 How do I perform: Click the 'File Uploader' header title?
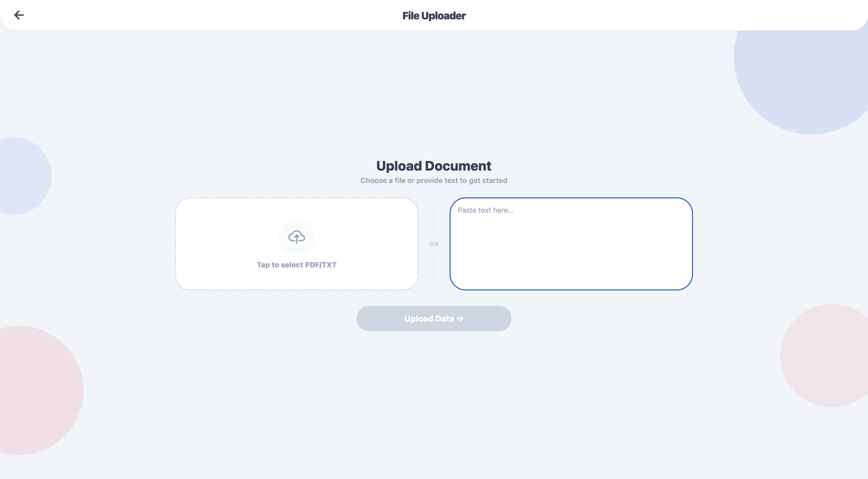coord(434,15)
